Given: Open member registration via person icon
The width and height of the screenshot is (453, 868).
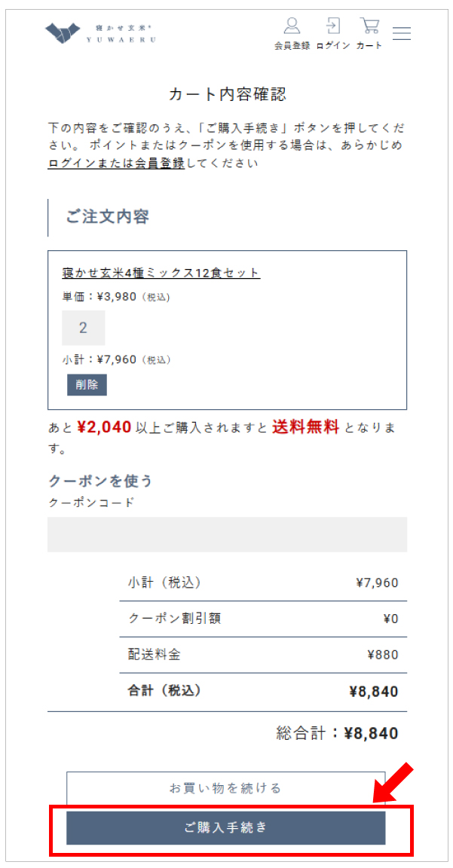Looking at the screenshot, I should click(x=292, y=26).
